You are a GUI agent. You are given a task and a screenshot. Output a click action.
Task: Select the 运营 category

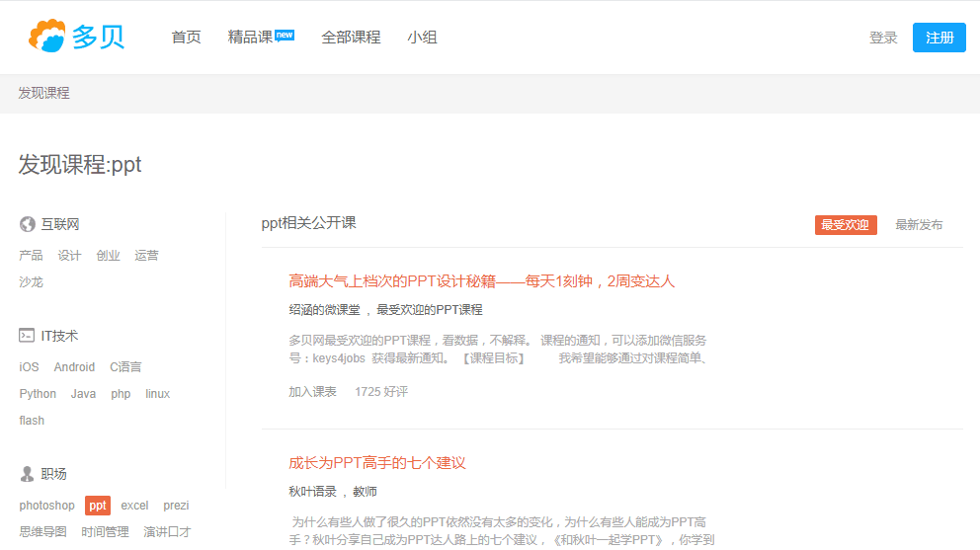146,255
